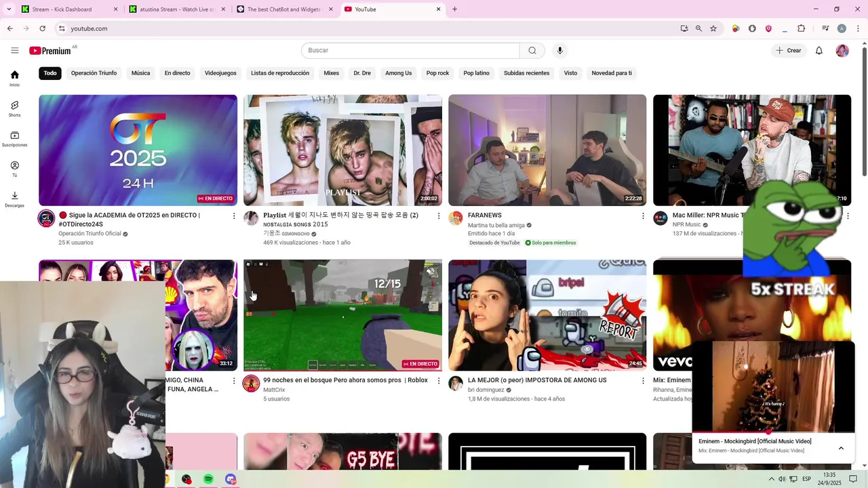Image resolution: width=868 pixels, height=488 pixels.
Task: Open Descargas in the sidebar
Action: pos(14,199)
